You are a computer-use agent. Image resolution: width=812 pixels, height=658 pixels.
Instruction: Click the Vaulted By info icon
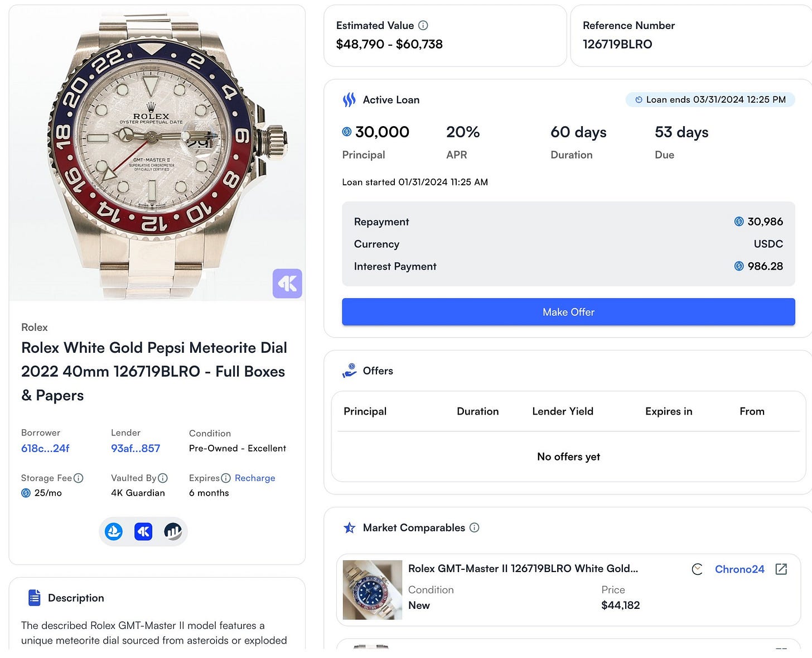tap(163, 478)
